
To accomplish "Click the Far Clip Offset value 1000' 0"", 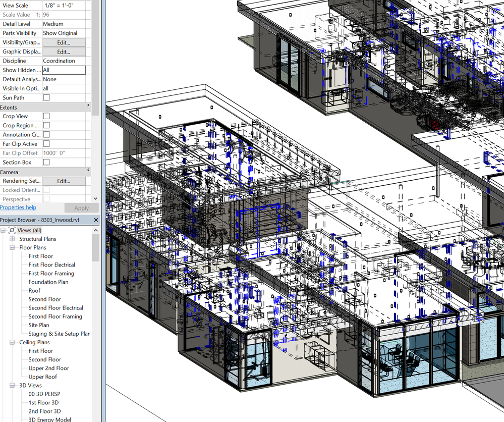I will 64,153.
